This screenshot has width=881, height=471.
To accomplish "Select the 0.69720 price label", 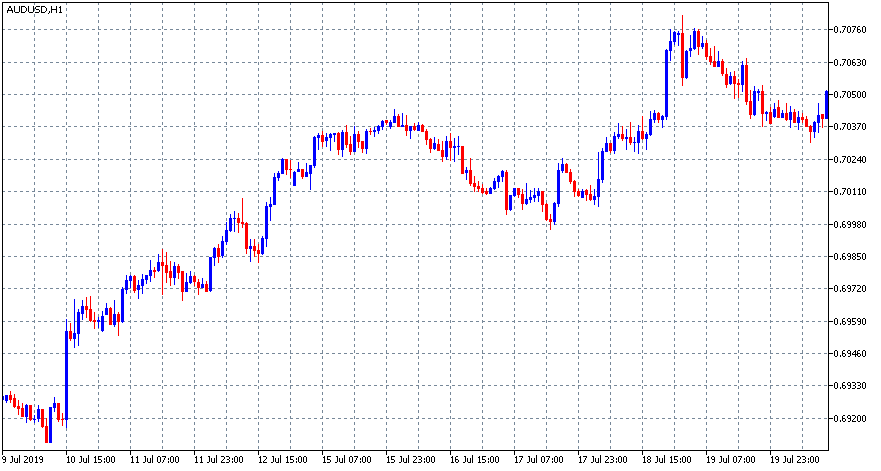I will (850, 289).
